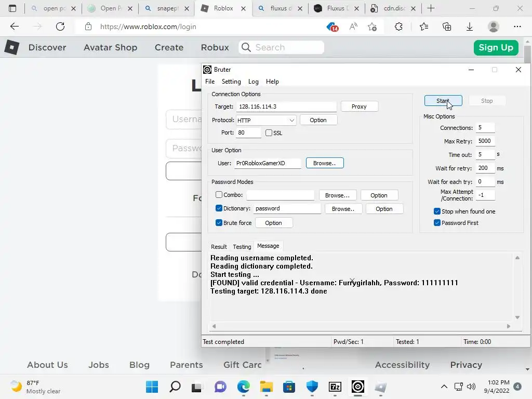This screenshot has width=532, height=399.
Task: Open the browser extensions icon
Action: tap(398, 26)
